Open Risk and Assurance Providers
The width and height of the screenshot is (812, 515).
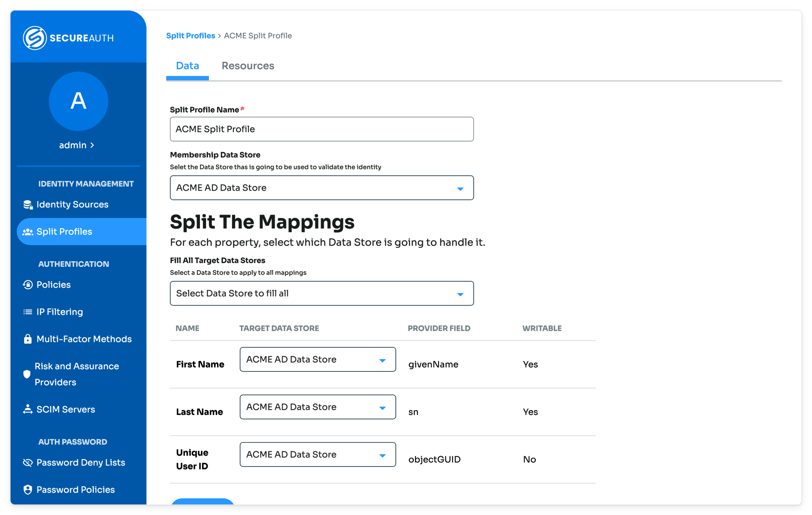click(76, 374)
